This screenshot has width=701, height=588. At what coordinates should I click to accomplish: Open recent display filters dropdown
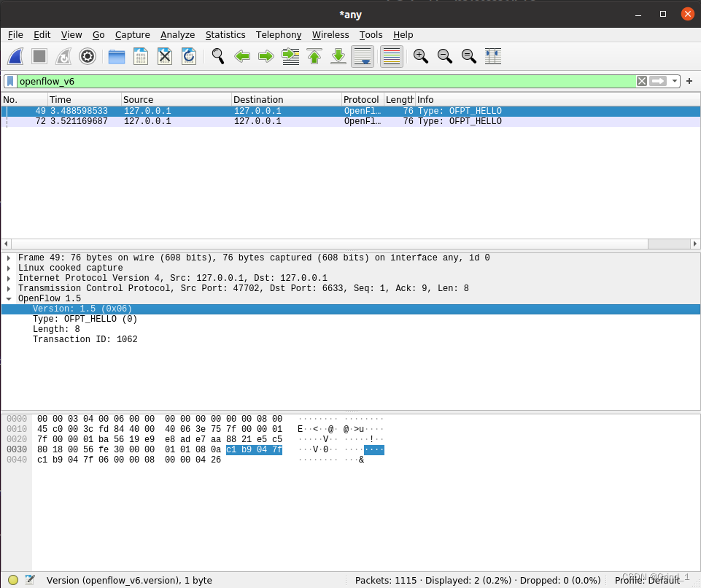pyautogui.click(x=675, y=82)
